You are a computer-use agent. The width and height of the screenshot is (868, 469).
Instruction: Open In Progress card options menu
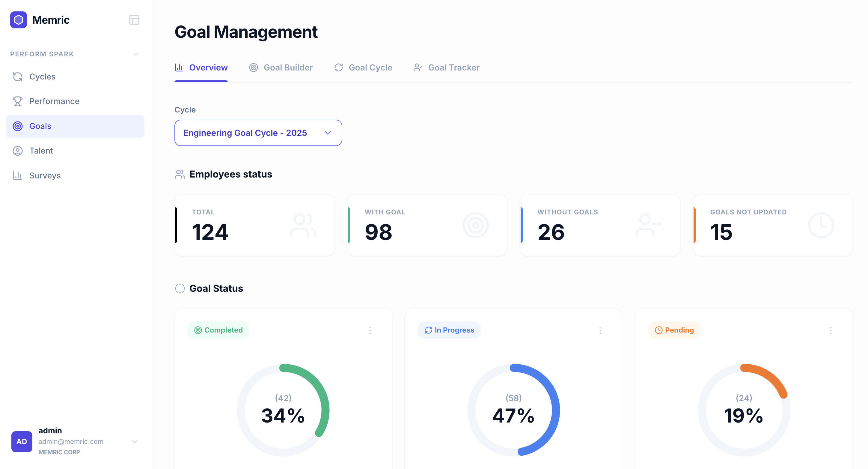coord(600,330)
